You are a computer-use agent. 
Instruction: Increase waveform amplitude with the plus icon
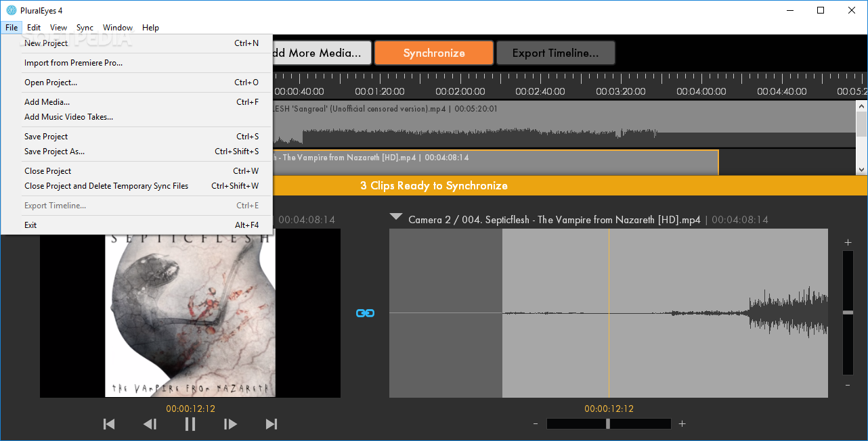[x=848, y=242]
